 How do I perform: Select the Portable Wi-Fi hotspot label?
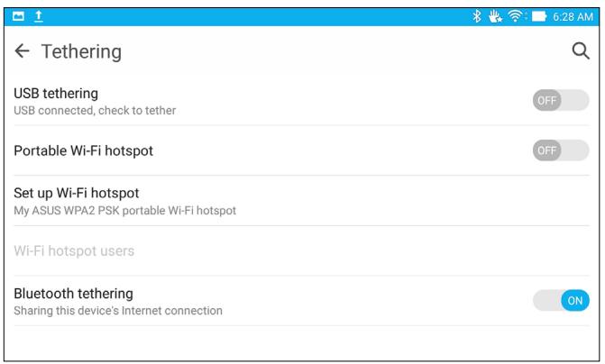pos(83,150)
